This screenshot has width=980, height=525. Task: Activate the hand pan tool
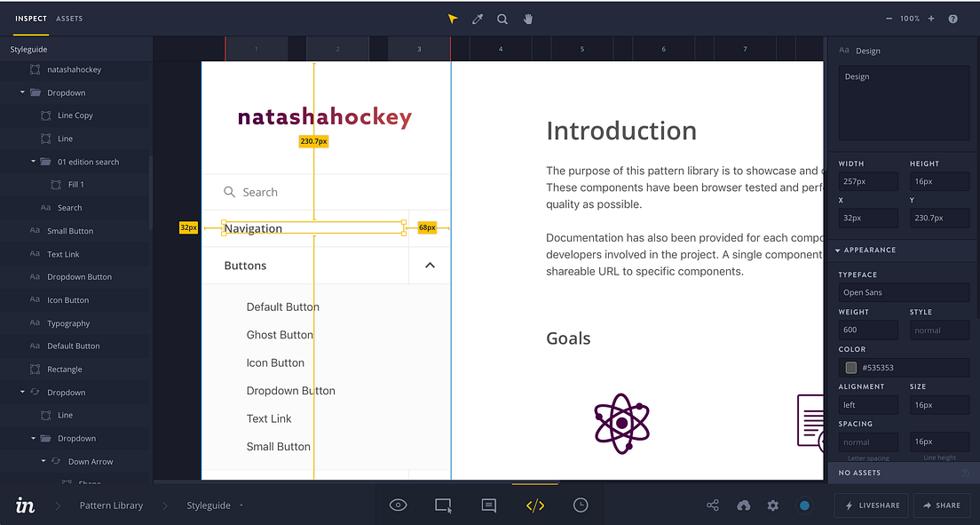pyautogui.click(x=527, y=18)
